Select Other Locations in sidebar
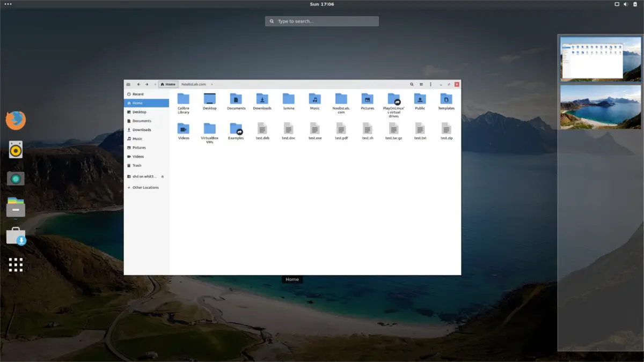Image resolution: width=644 pixels, height=362 pixels. 145,188
